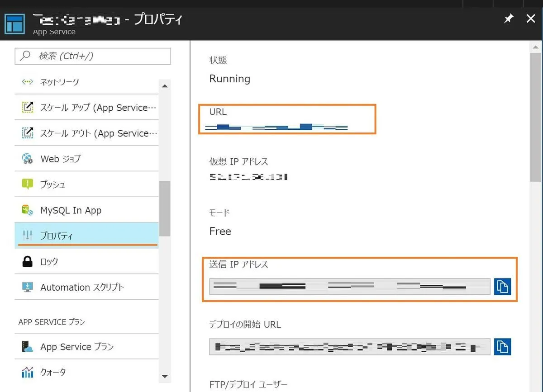543x392 pixels.
Task: Click the blurred URL link
Action: click(276, 128)
